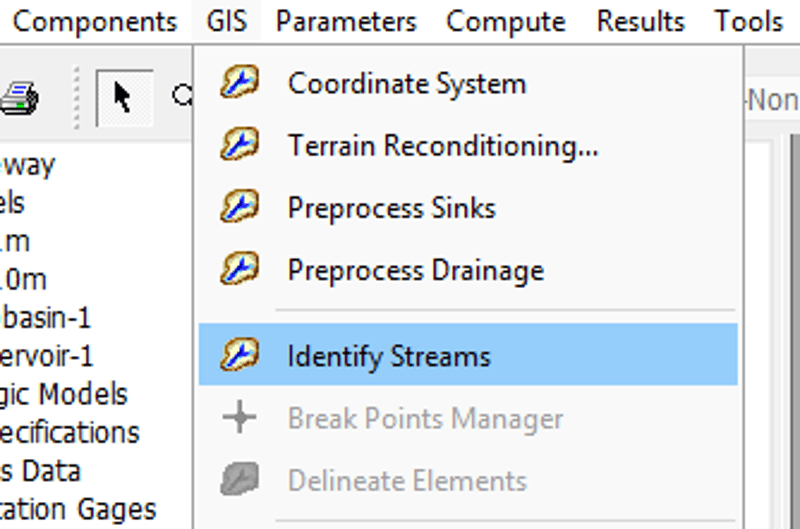Select the arrow pointer tool
This screenshot has width=800, height=529.
click(124, 98)
